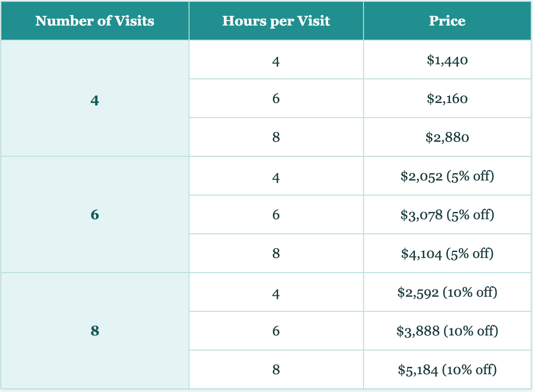Select the 4 visits row group cell
The image size is (533, 392).
pos(95,98)
